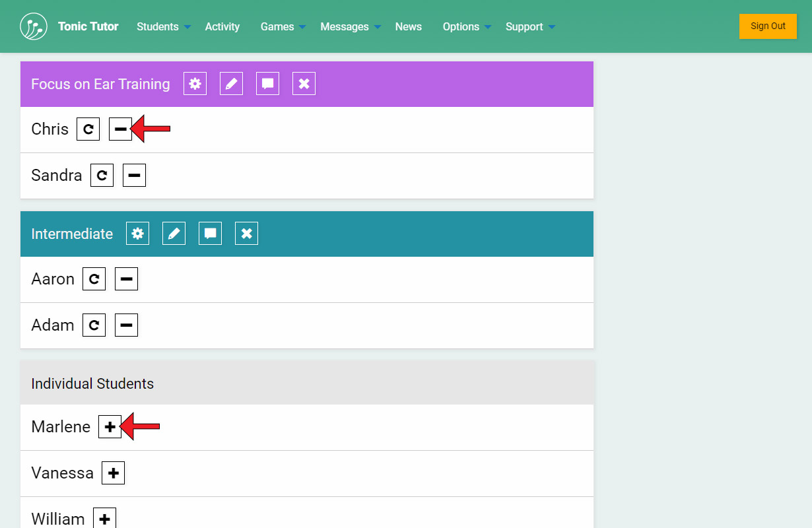
Task: Add Marlene to a group with plus
Action: coord(110,427)
